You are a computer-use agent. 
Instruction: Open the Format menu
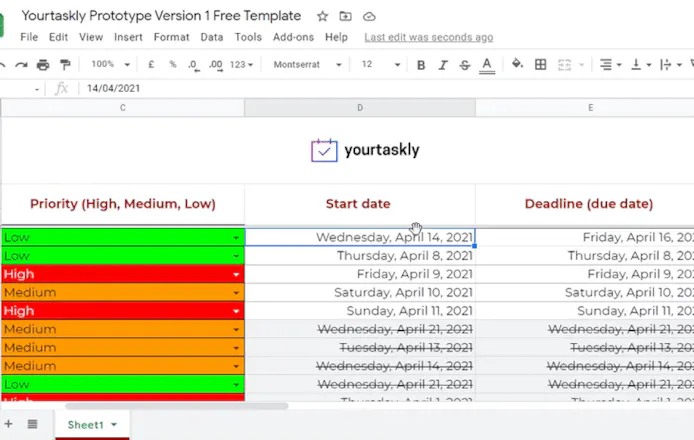point(171,37)
